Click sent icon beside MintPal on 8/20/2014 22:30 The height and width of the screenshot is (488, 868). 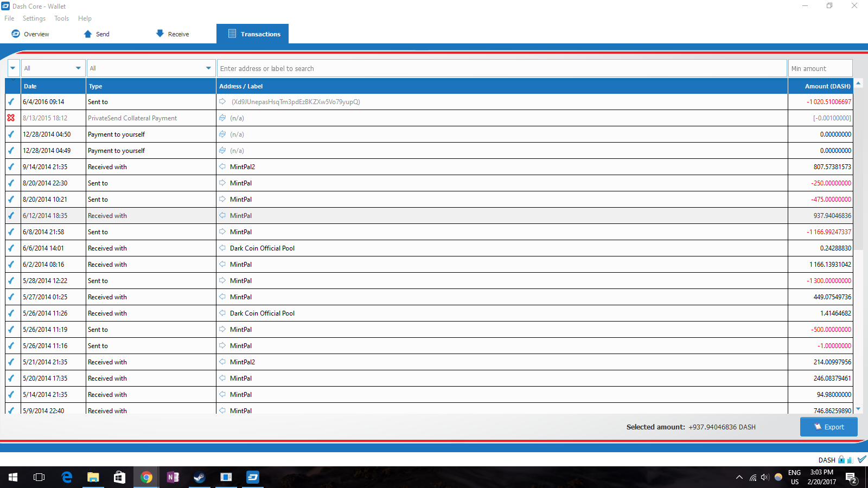click(x=222, y=183)
